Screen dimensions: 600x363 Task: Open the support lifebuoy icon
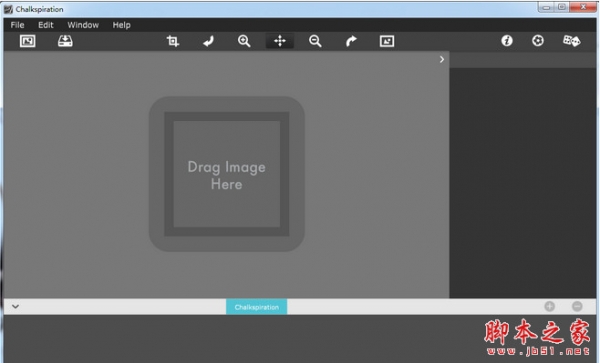pos(538,41)
